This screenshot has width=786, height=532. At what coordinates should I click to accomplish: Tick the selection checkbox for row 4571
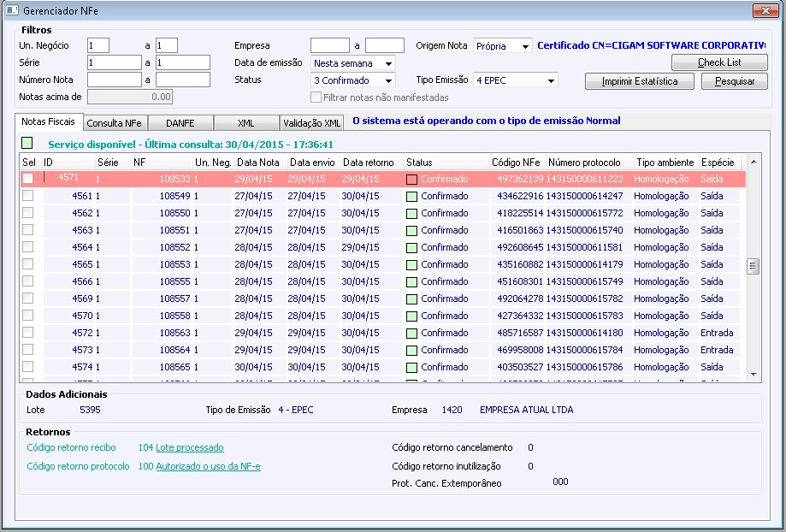pyautogui.click(x=28, y=179)
